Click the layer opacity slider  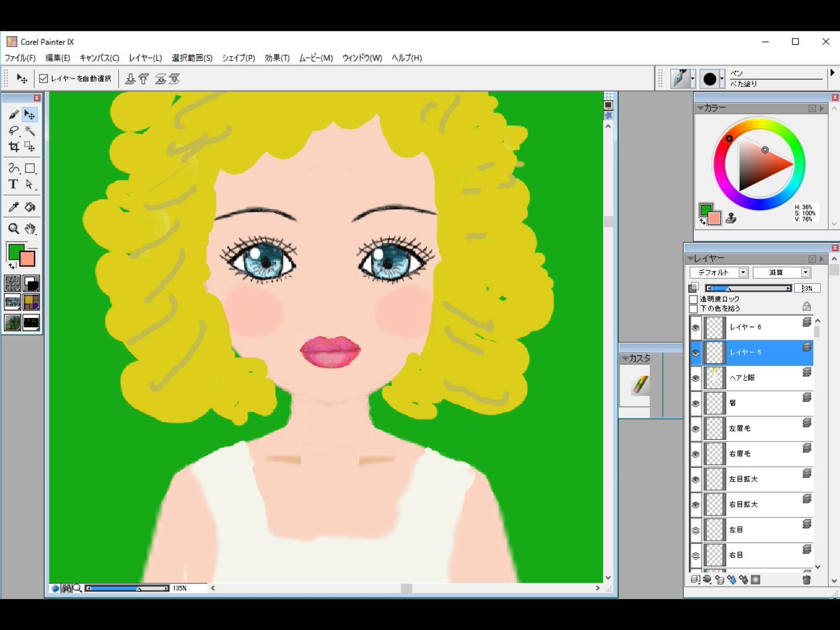(748, 288)
